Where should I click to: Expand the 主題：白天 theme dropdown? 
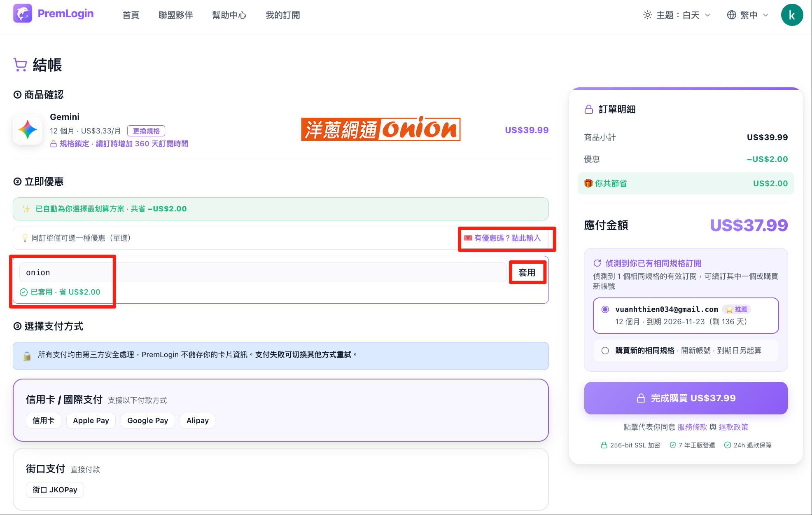pyautogui.click(x=677, y=15)
